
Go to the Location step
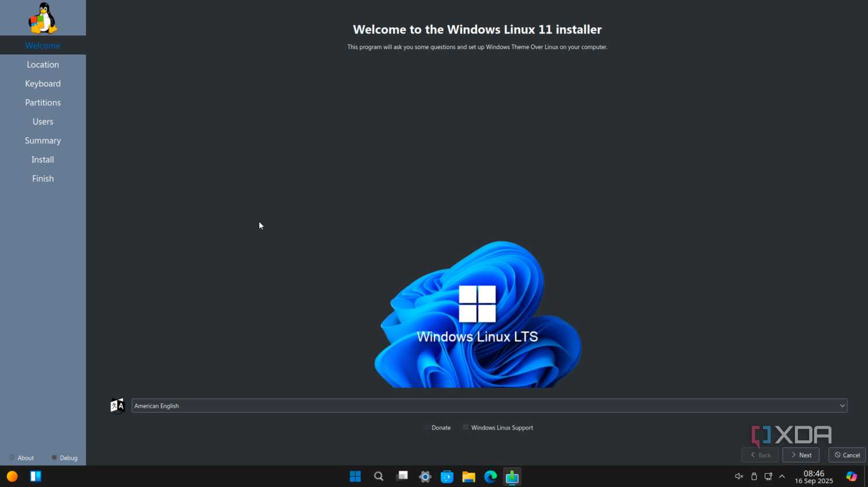[43, 64]
